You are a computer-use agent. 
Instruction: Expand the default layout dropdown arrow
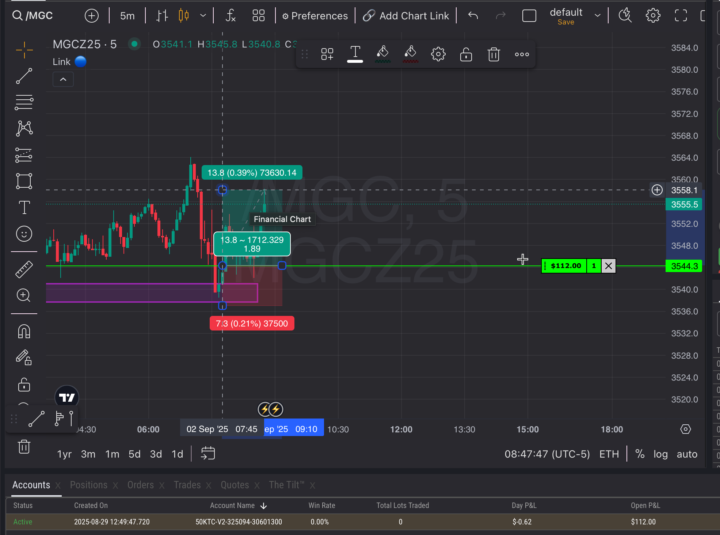coord(598,15)
